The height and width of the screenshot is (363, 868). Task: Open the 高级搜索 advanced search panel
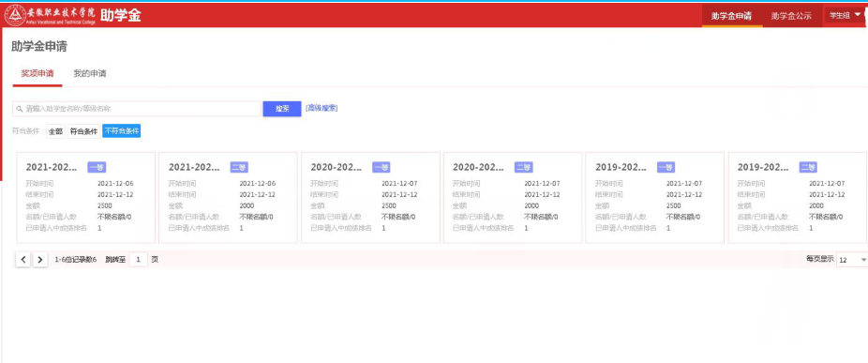point(322,108)
